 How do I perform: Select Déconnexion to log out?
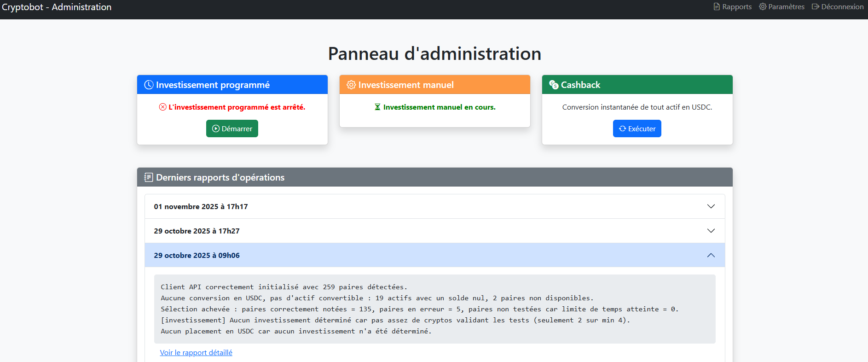point(842,7)
